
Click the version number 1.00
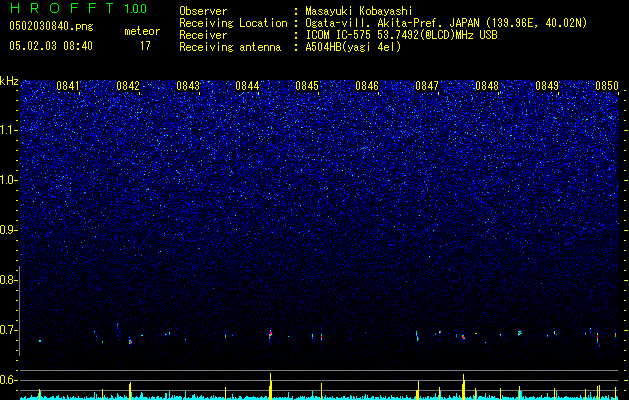coord(136,8)
